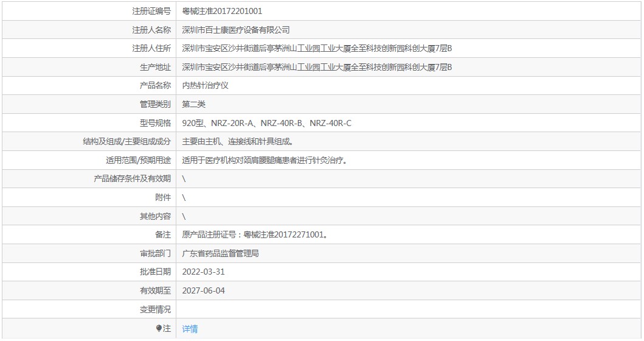644x341 pixels.
Task: Select product name 内热针治疗仪
Action: click(205, 86)
